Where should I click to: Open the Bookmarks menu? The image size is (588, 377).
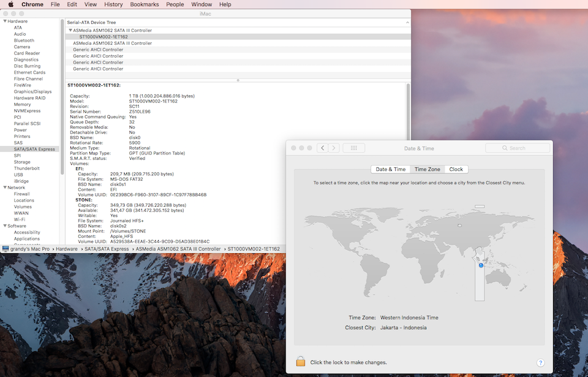click(144, 4)
